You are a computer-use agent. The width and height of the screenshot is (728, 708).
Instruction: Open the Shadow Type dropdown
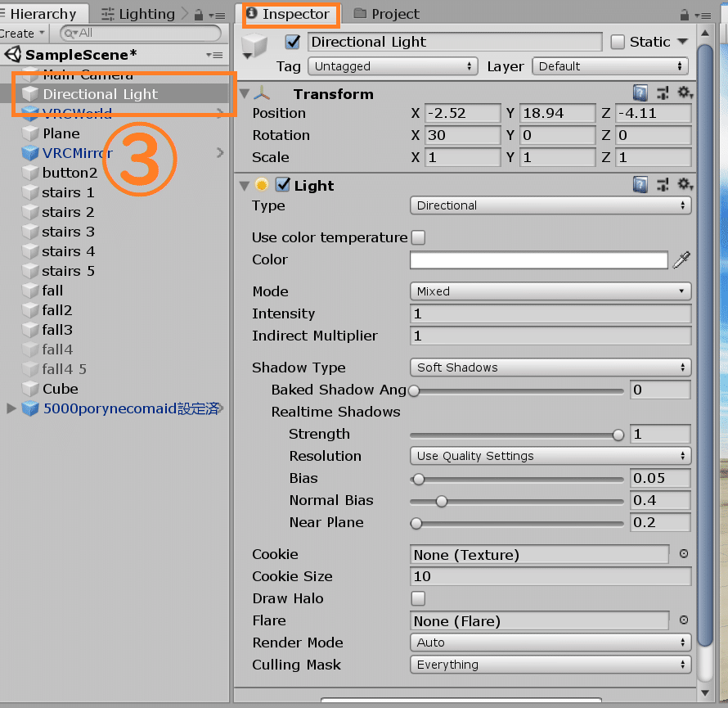[550, 368]
